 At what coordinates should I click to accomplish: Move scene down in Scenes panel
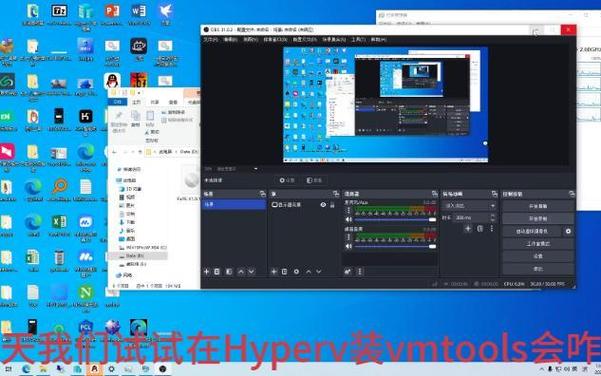(x=251, y=272)
